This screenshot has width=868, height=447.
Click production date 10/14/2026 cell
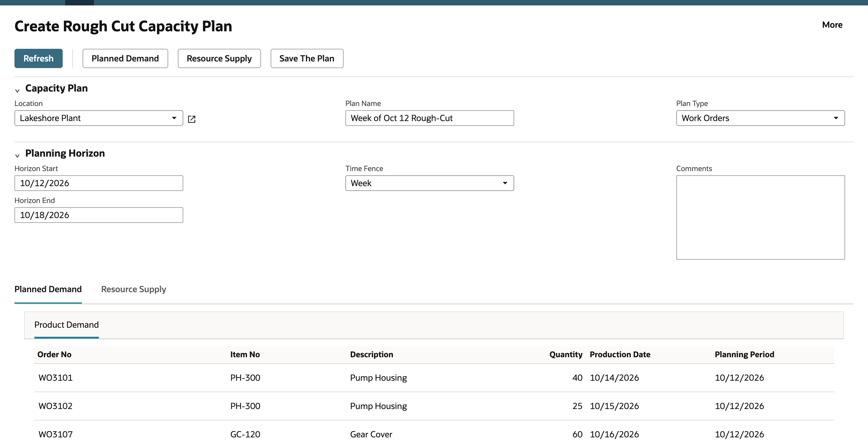click(614, 378)
